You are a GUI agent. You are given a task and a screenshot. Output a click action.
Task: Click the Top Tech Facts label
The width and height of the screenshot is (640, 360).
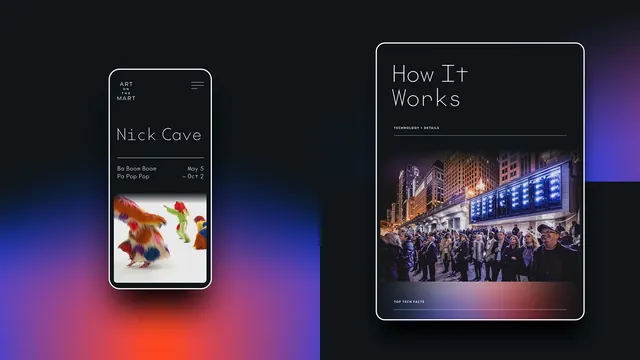pyautogui.click(x=409, y=302)
